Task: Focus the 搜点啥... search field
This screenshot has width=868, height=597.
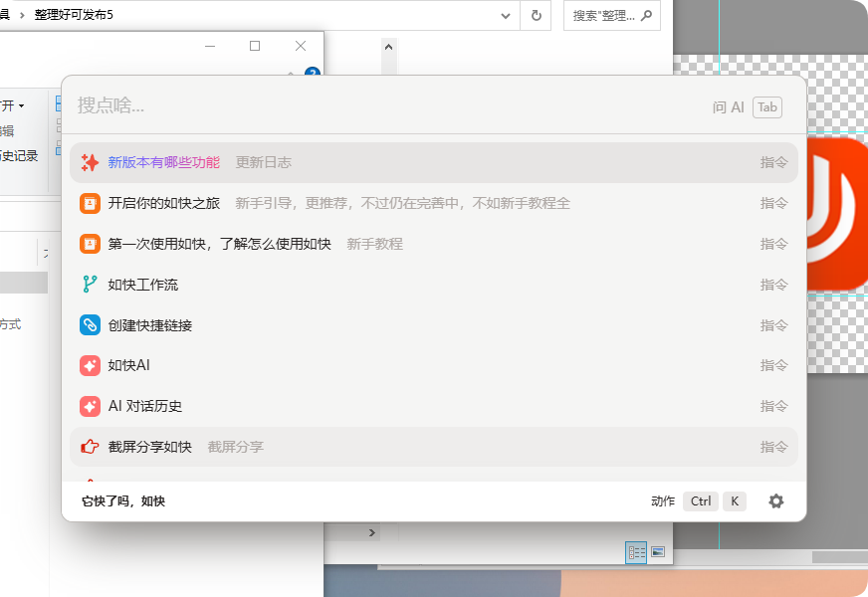Action: [387, 105]
